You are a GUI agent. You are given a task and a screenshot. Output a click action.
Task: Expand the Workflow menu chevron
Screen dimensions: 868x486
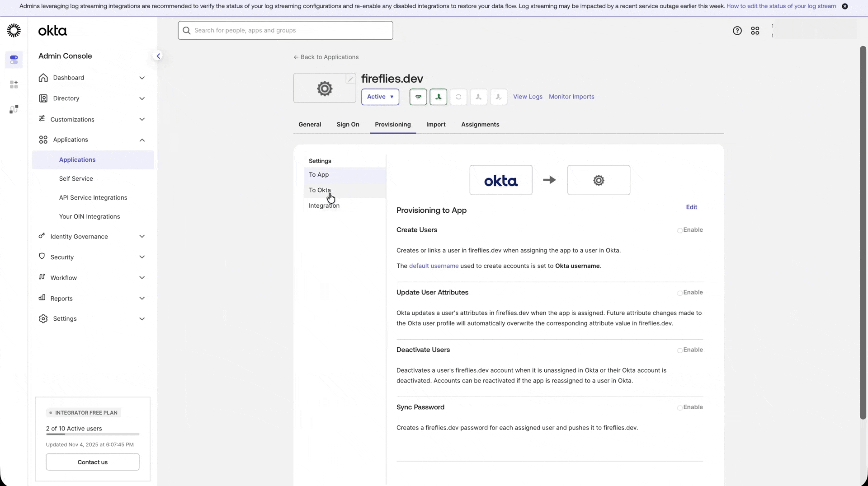point(142,278)
